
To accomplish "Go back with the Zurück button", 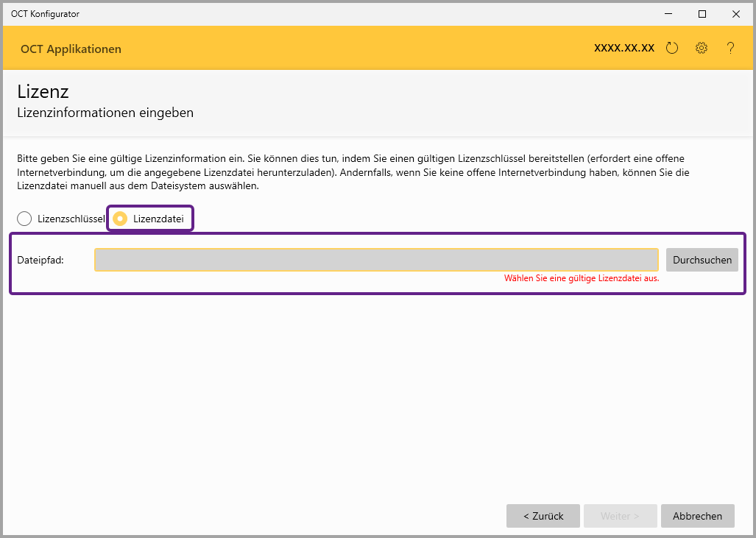I will click(543, 516).
